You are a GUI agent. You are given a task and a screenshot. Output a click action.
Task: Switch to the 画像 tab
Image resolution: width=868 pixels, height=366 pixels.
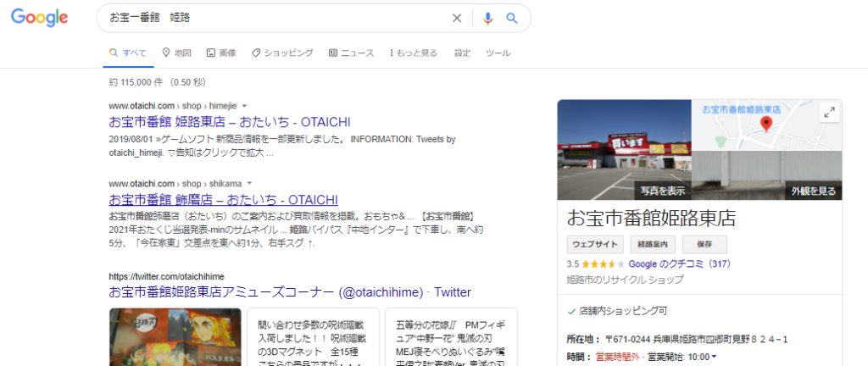tap(221, 53)
